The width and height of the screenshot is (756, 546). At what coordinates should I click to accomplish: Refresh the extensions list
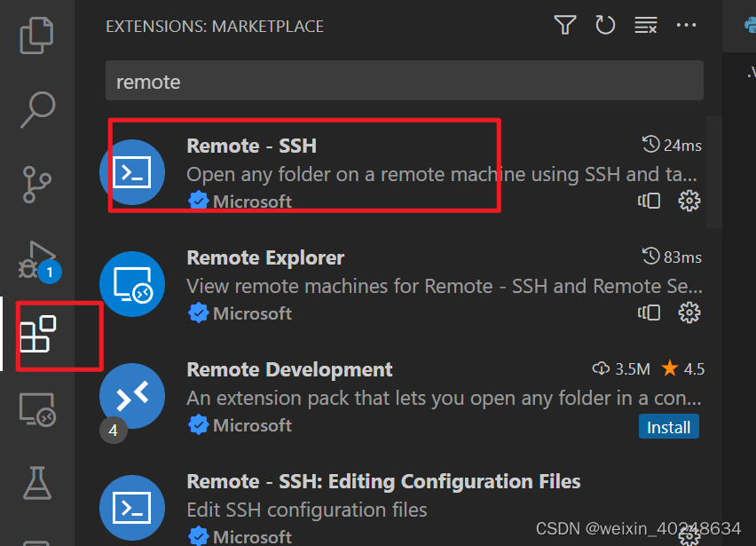pyautogui.click(x=605, y=25)
